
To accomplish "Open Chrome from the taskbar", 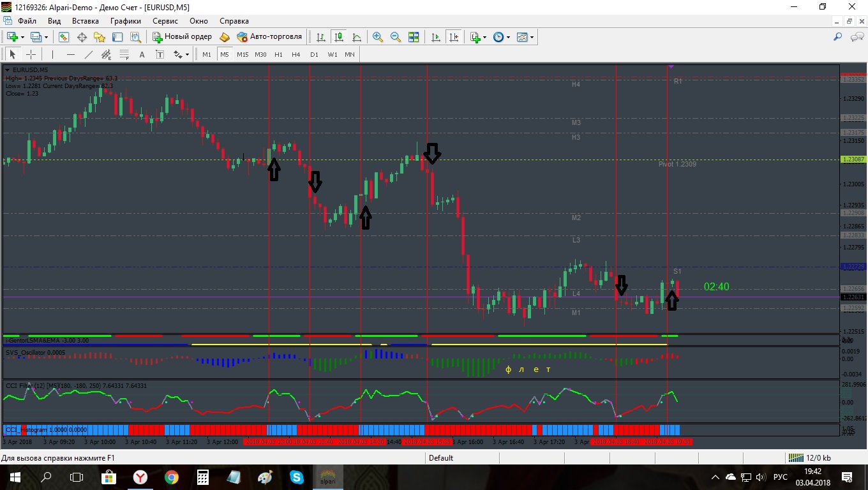I will click(171, 477).
